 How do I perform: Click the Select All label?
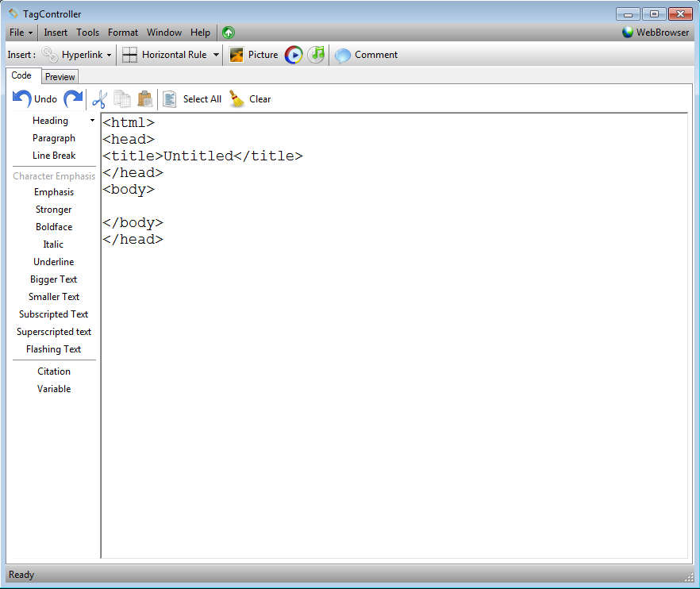pos(202,99)
